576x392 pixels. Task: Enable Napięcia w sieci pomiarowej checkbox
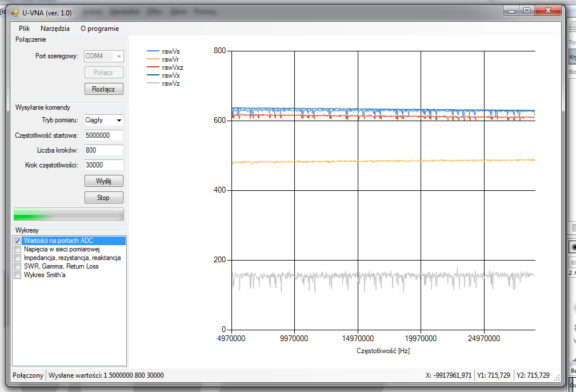point(17,250)
